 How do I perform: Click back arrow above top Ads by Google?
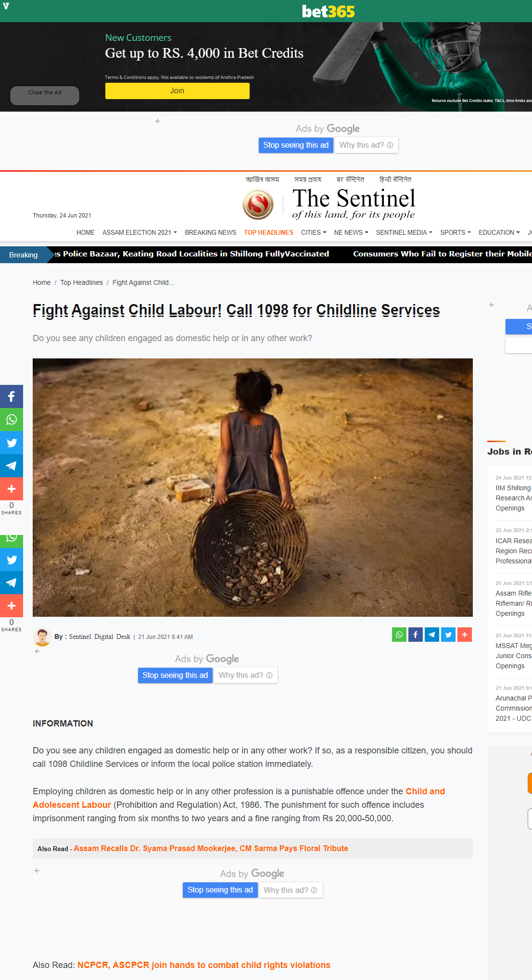point(158,121)
